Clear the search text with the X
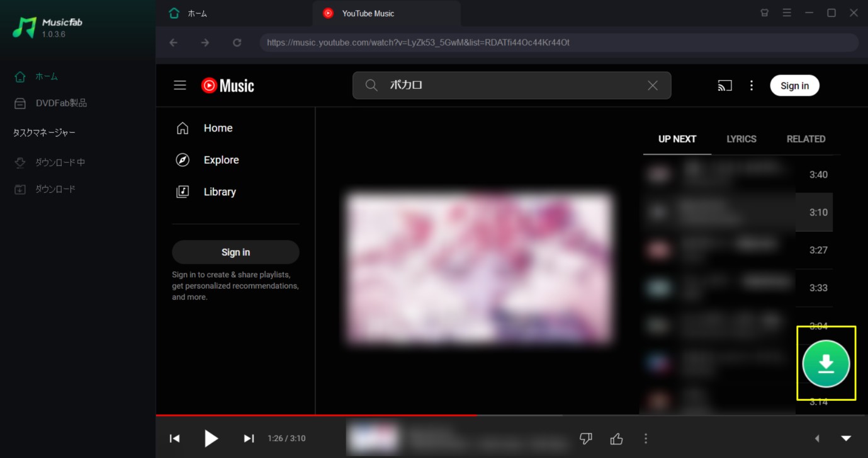 point(653,85)
